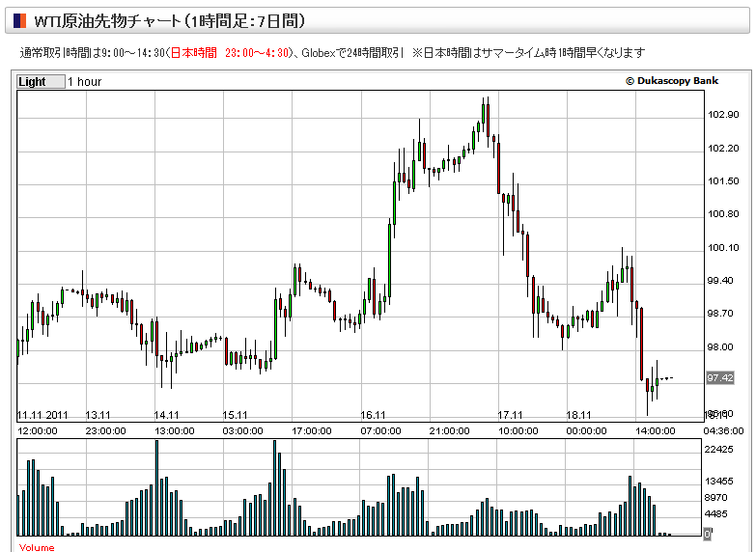Viewport: 756px width, 552px height.
Task: Select the 16.11 date marker
Action: pos(374,415)
